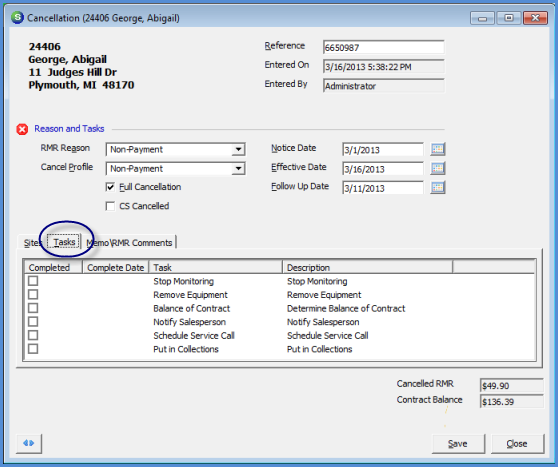Check the Notify Salesperson completed box

tap(33, 322)
